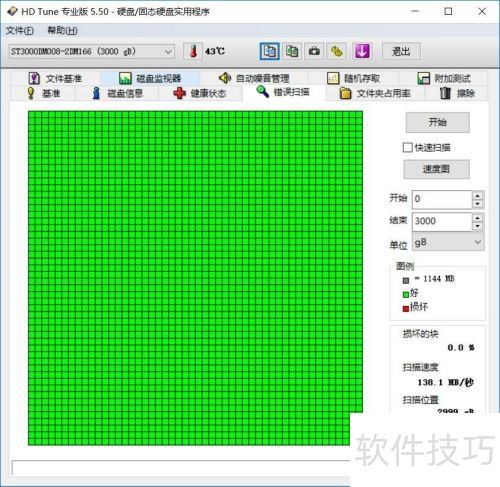Screen dimensions: 500x487
Task: Switch to 健康状态 tab
Action: pyautogui.click(x=200, y=93)
